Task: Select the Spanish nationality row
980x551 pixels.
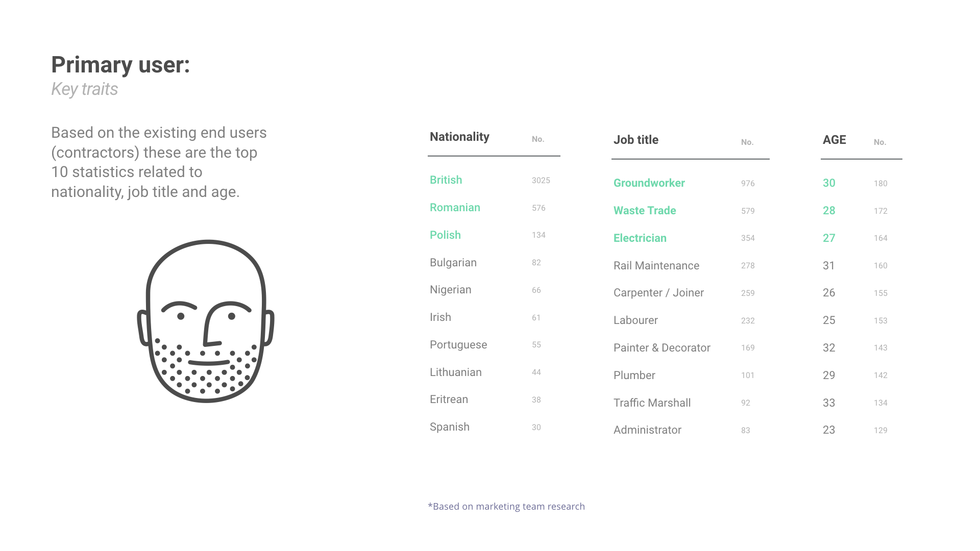Action: tap(449, 427)
